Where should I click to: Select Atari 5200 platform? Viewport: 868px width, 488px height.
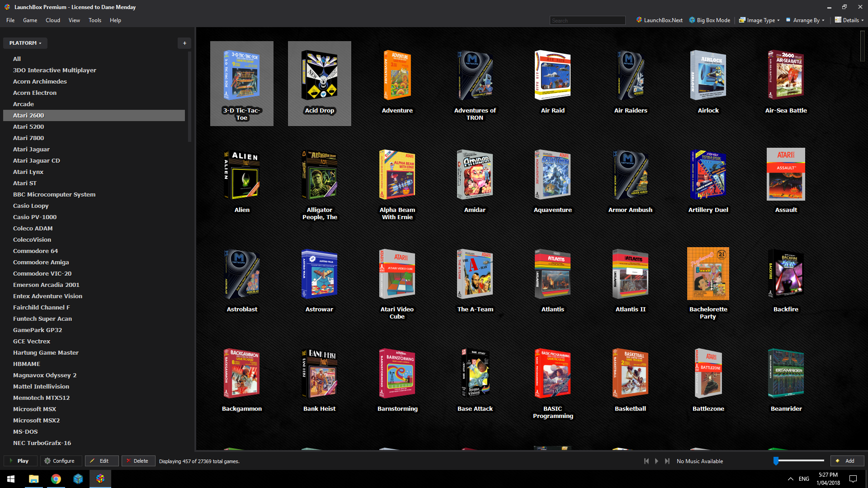(x=94, y=127)
